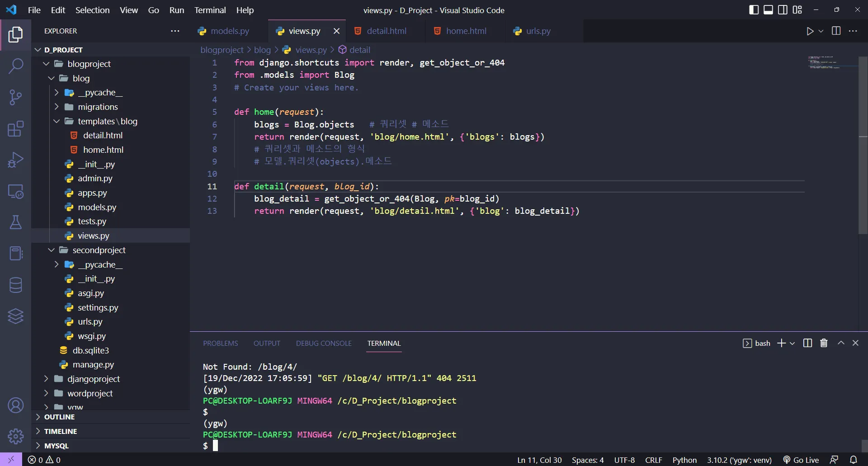Kill the terminal with the trash icon
This screenshot has height=466, width=868.
[824, 343]
